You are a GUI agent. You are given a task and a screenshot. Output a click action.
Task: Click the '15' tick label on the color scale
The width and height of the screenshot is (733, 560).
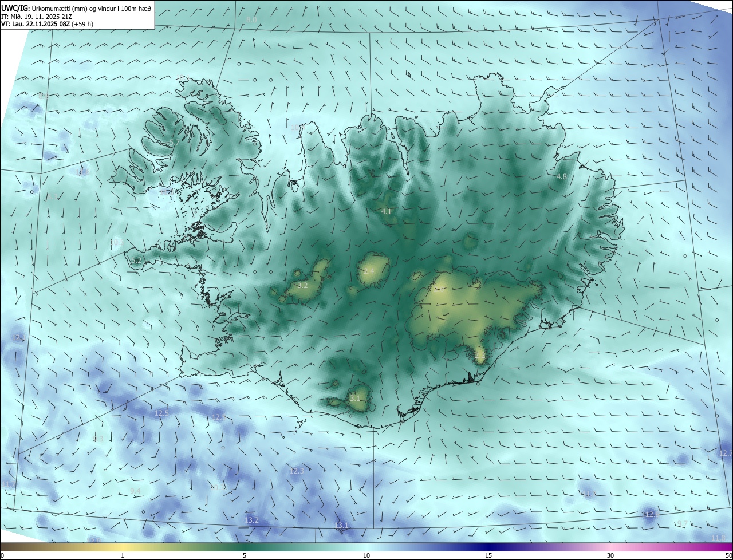click(488, 555)
